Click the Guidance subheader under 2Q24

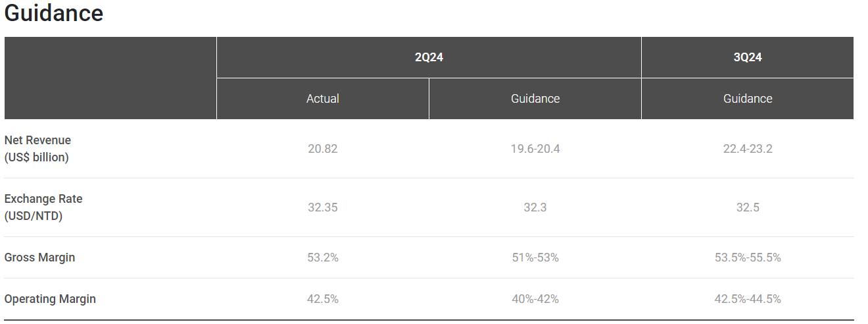(x=535, y=99)
